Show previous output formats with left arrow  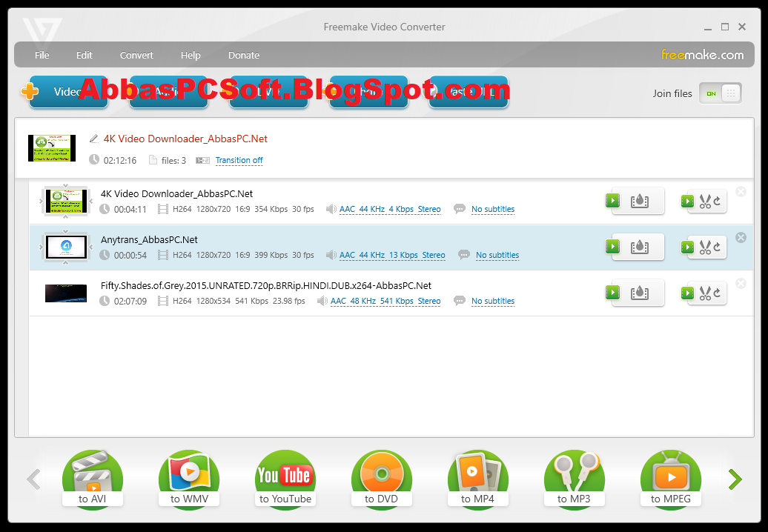pyautogui.click(x=33, y=479)
